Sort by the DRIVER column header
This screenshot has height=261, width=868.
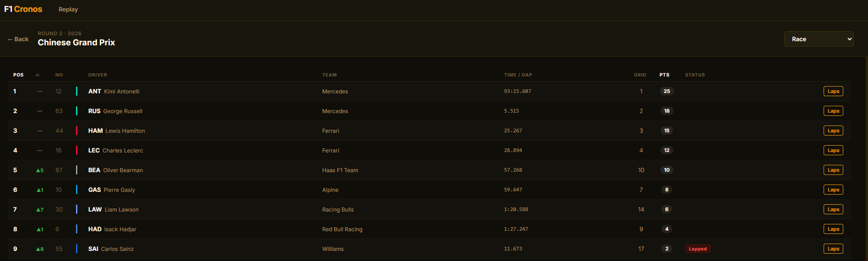pyautogui.click(x=98, y=75)
